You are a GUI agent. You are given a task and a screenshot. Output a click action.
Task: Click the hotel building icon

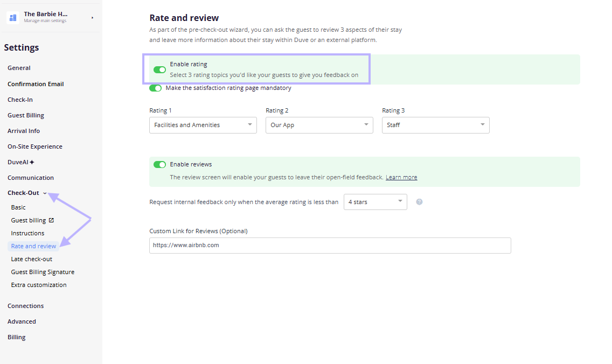[13, 18]
